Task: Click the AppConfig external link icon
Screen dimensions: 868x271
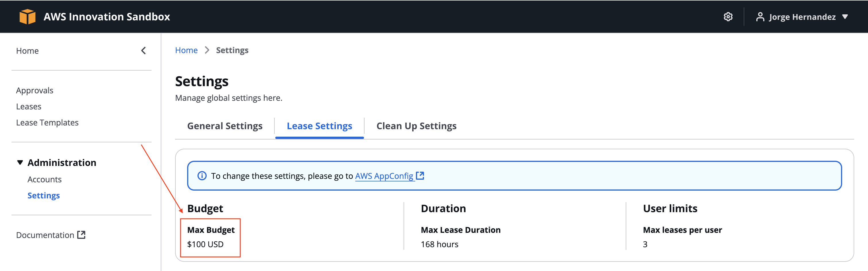Action: coord(420,176)
